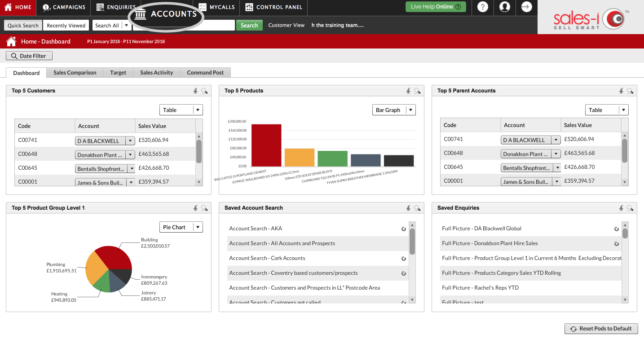Expand D A BLACKWELL dropdown in Top 5 Customers
Image resolution: width=644 pixels, height=339 pixels.
(x=130, y=141)
